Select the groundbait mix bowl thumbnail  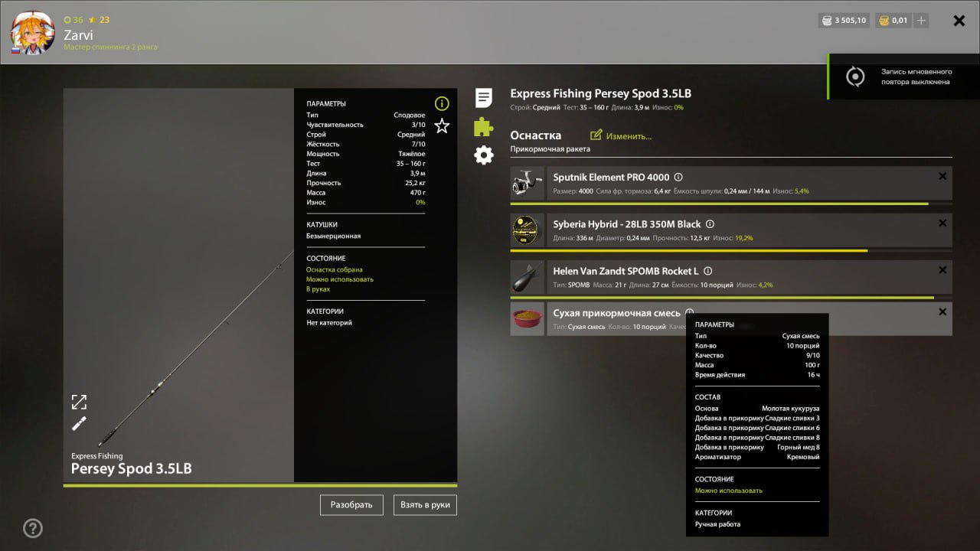coord(528,318)
